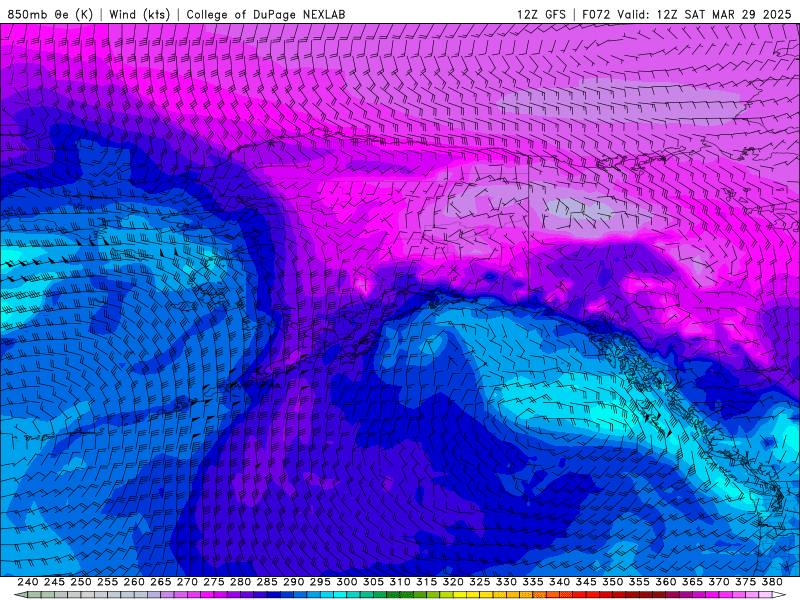The height and width of the screenshot is (600, 800).
Task: Click the 260 value on the color scale
Action: click(134, 582)
